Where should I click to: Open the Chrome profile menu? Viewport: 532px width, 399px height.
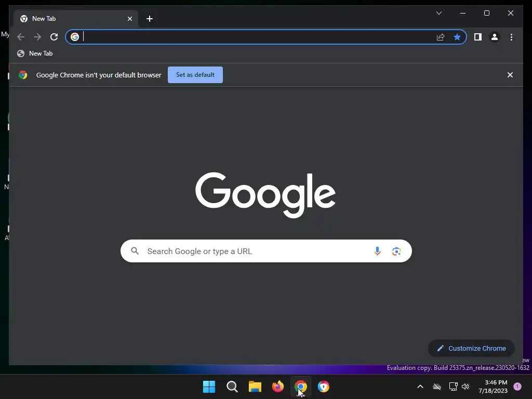pyautogui.click(x=495, y=37)
